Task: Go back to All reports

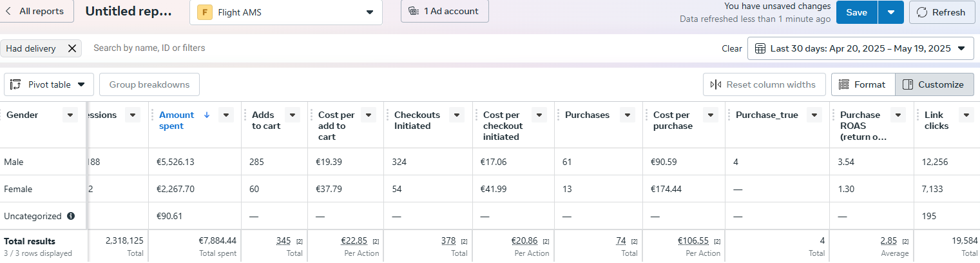Action: click(37, 11)
